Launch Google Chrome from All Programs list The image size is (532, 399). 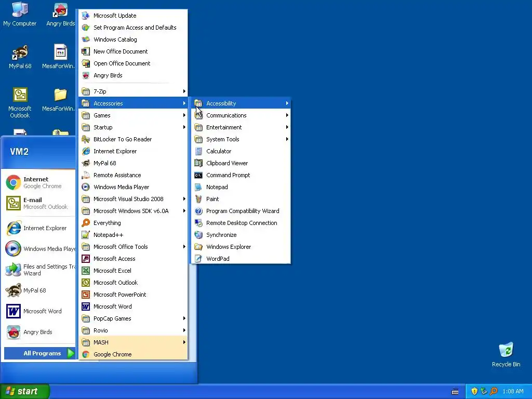(x=133, y=354)
